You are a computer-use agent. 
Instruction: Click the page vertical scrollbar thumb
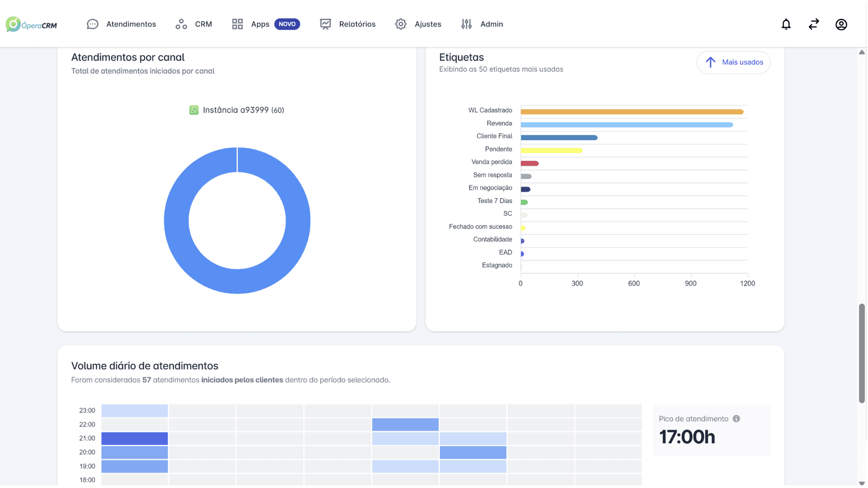(x=862, y=353)
